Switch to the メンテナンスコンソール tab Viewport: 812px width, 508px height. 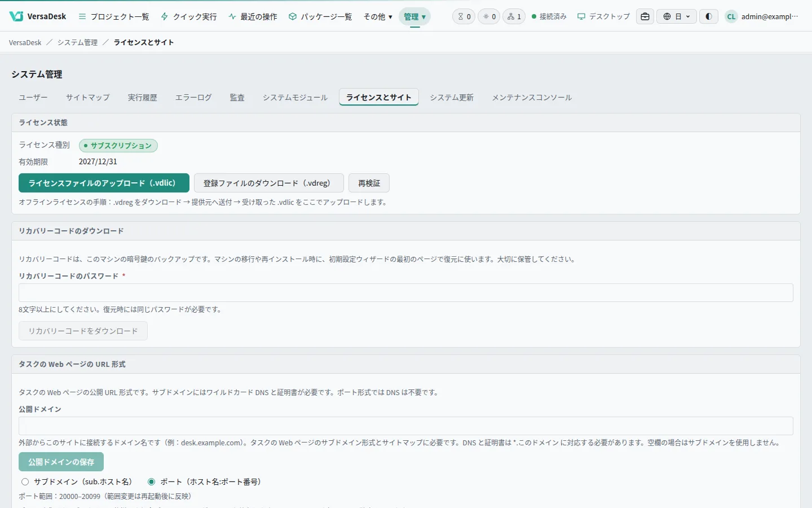click(532, 97)
